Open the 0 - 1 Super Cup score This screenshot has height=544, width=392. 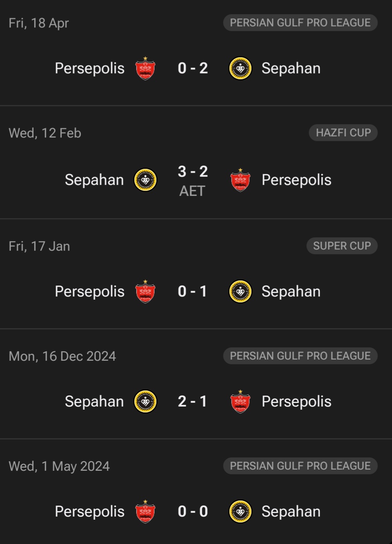[x=192, y=292]
